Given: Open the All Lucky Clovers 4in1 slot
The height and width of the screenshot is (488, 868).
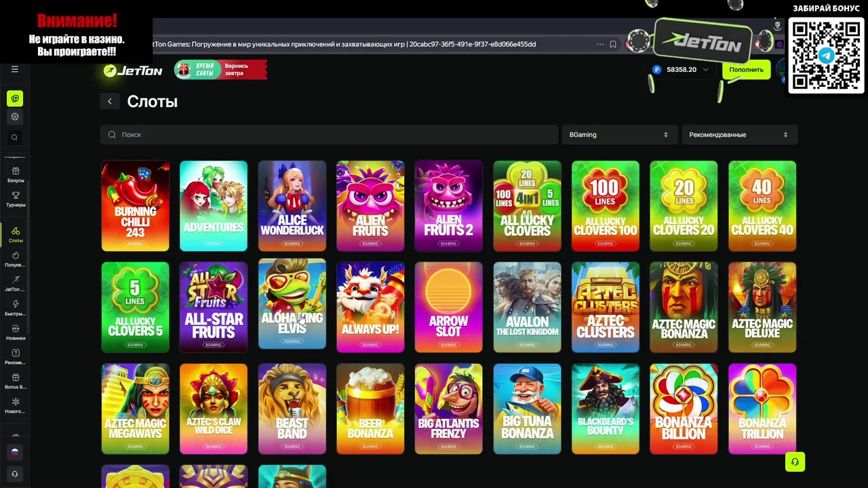Looking at the screenshot, I should tap(527, 206).
